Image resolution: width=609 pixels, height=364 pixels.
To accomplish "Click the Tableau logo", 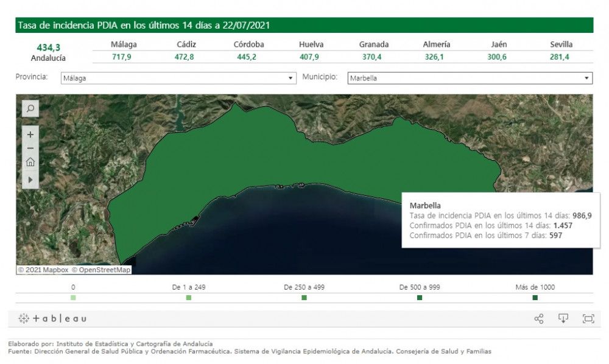I will [x=52, y=318].
